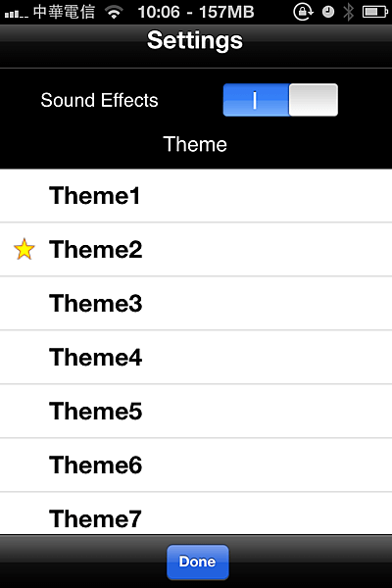Tap the Wi-Fi icon in status bar
This screenshot has height=588, width=392.
coord(115,12)
